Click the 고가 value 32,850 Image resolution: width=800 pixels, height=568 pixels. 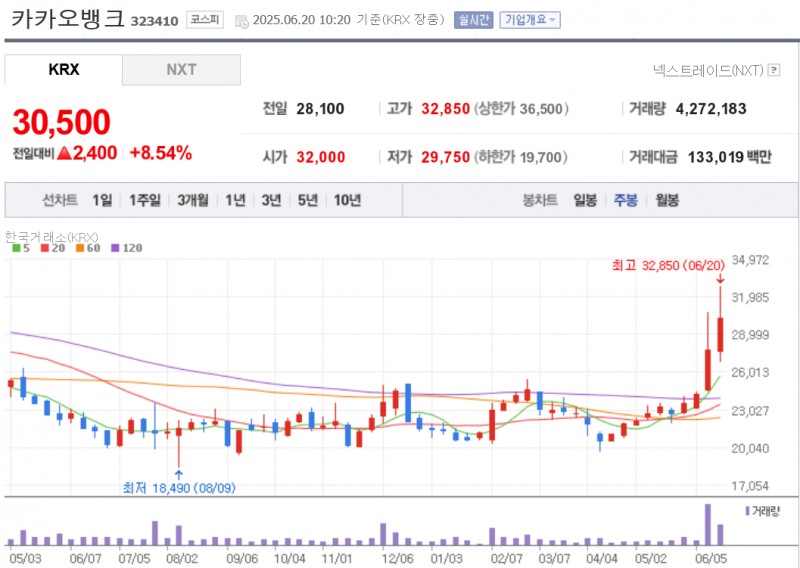pyautogui.click(x=445, y=109)
